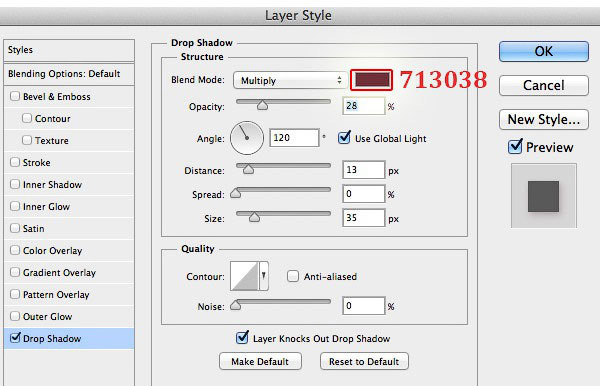
Task: Tick the Texture checkbox
Action: (x=27, y=140)
